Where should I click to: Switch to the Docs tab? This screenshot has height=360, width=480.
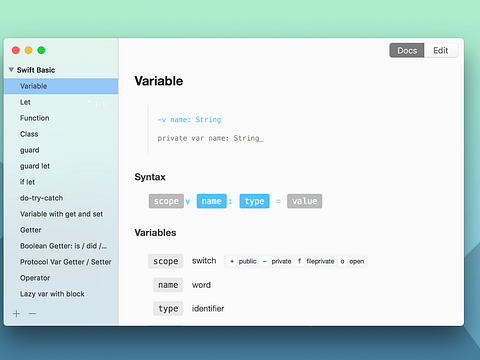[407, 50]
